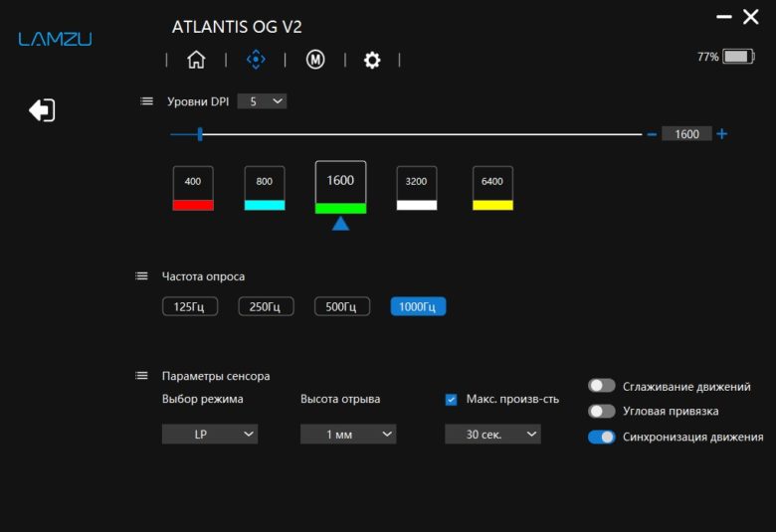
Task: Open the Macro (M) tab icon
Action: coord(315,60)
